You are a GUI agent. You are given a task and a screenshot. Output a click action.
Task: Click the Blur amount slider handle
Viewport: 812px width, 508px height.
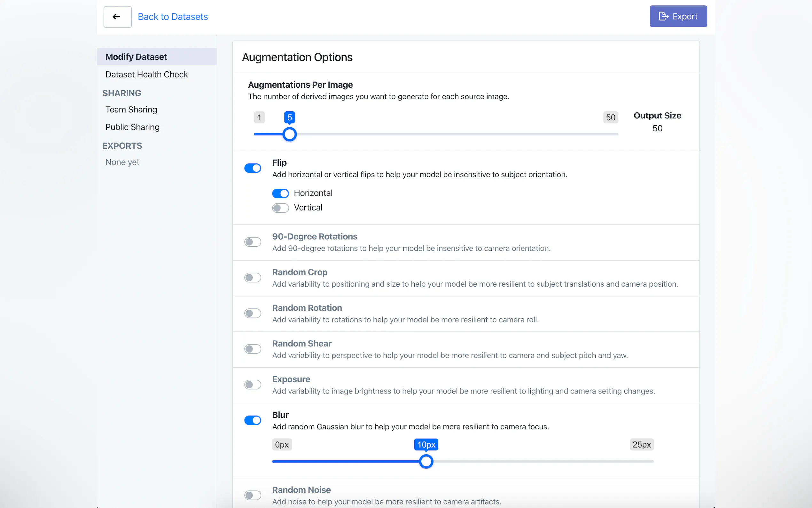pyautogui.click(x=426, y=461)
